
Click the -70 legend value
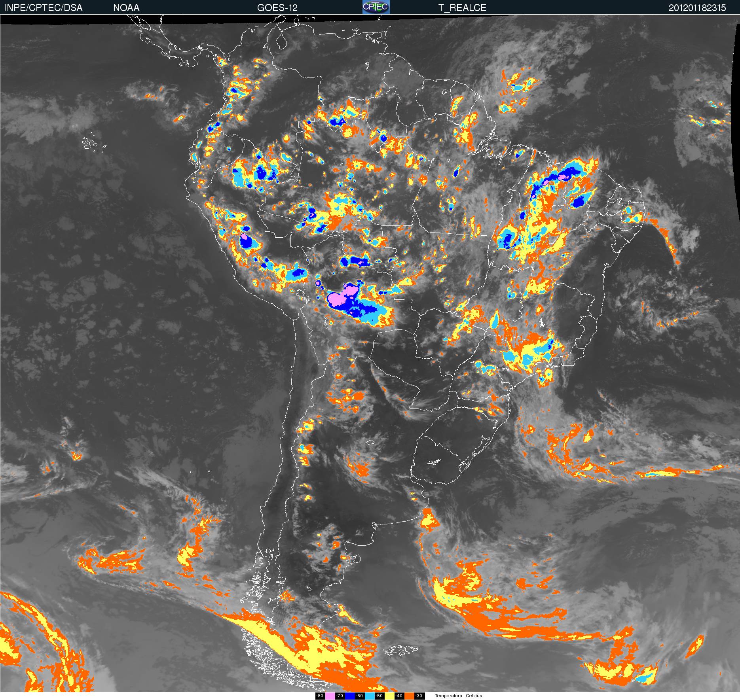click(340, 696)
